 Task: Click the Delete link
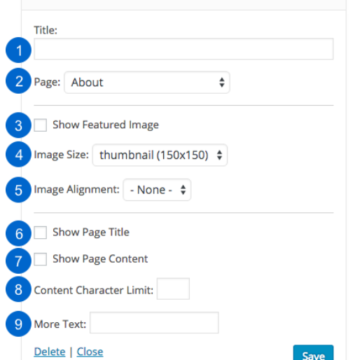pos(50,352)
